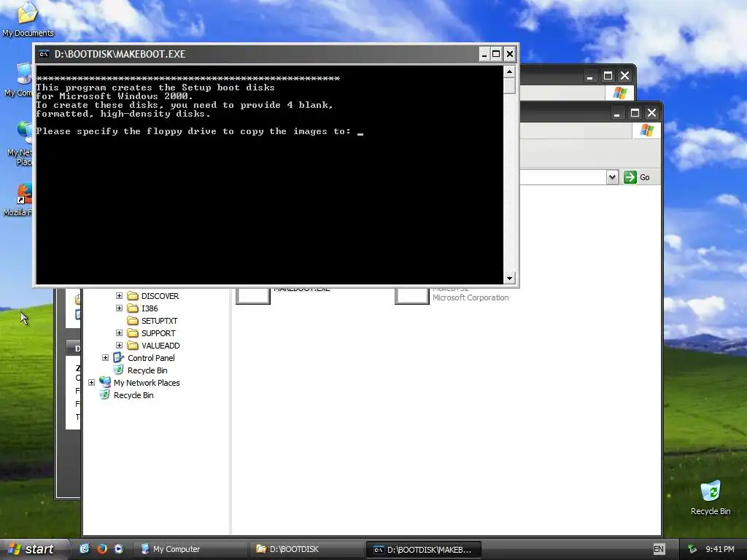Close the MAKEBOOT.EXE console window
747x560 pixels.
509,54
